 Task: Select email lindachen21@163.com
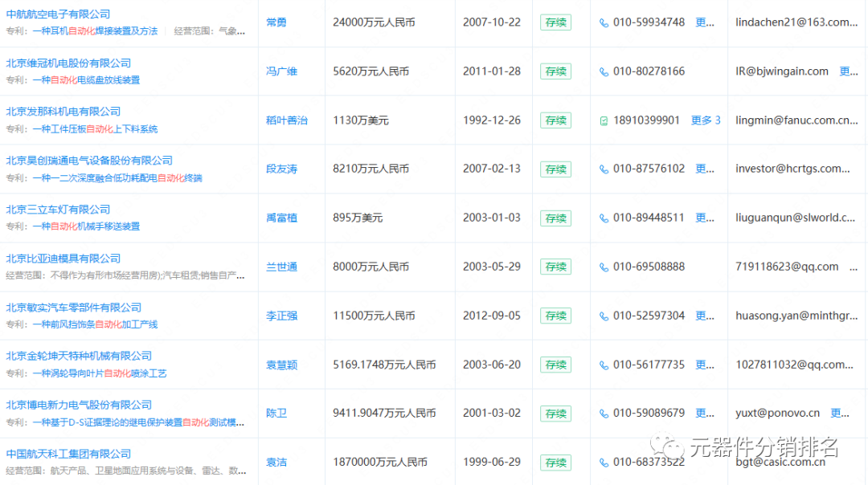point(796,22)
